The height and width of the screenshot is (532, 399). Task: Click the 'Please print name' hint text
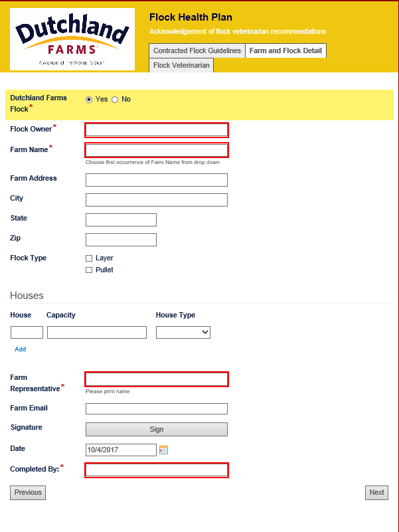click(108, 392)
